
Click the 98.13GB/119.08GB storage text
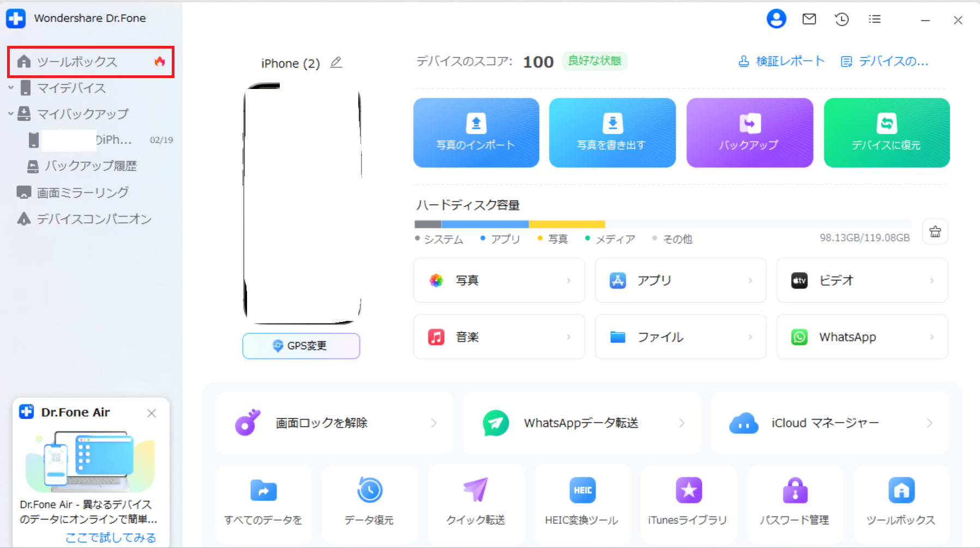coord(864,238)
